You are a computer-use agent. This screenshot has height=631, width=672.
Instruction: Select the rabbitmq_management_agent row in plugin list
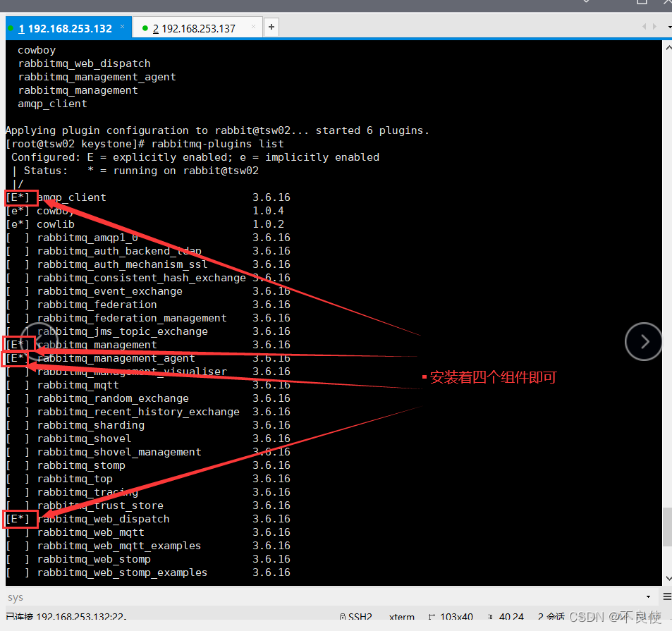(148, 358)
